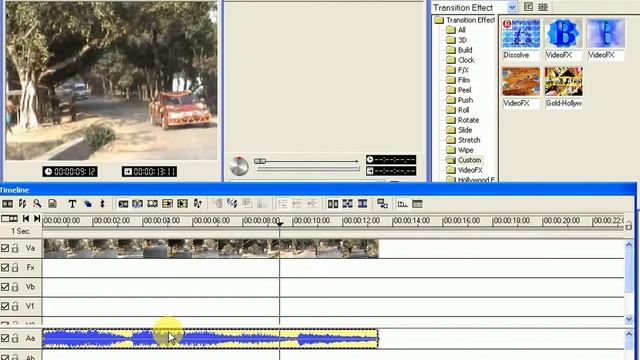Open the Film folder

[x=458, y=80]
